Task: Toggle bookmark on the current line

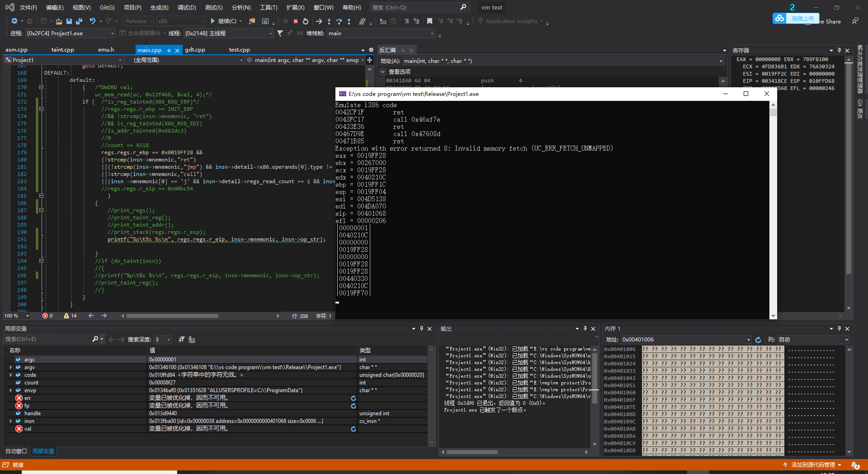Action: 429,21
